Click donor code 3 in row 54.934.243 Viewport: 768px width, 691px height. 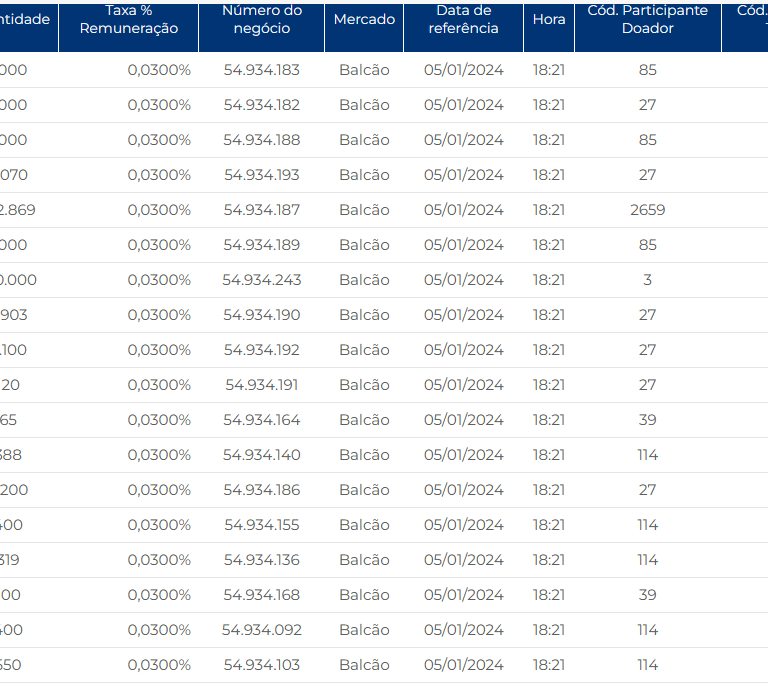(x=648, y=280)
